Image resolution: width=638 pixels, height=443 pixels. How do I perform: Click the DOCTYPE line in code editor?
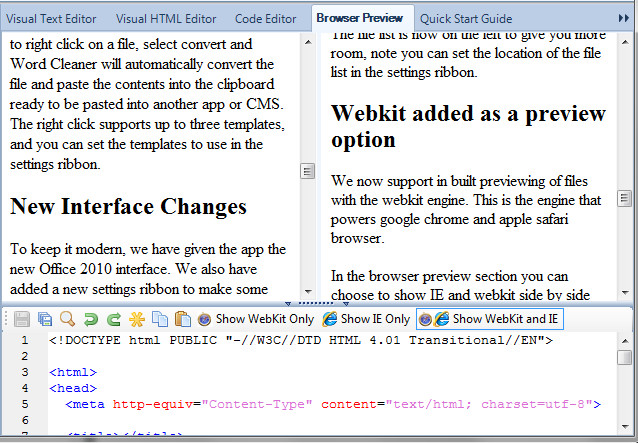[300, 340]
